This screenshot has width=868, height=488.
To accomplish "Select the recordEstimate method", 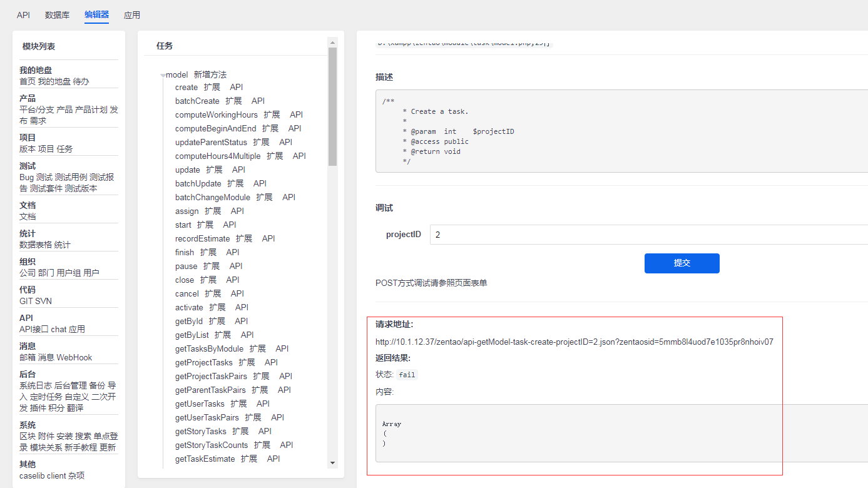I will [x=203, y=238].
